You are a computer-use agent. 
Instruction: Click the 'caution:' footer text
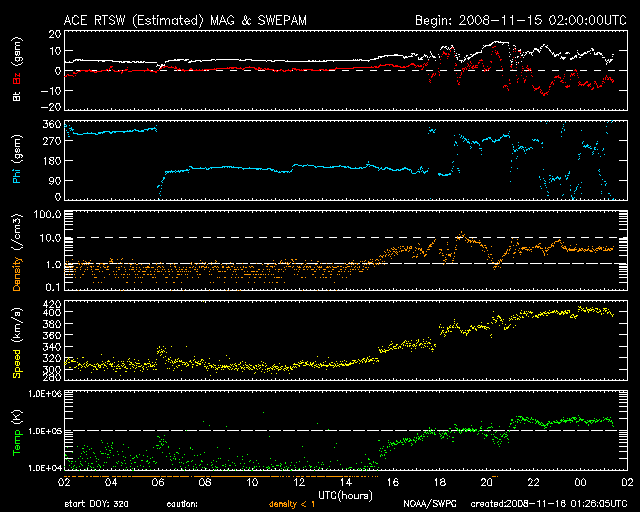pyautogui.click(x=182, y=504)
